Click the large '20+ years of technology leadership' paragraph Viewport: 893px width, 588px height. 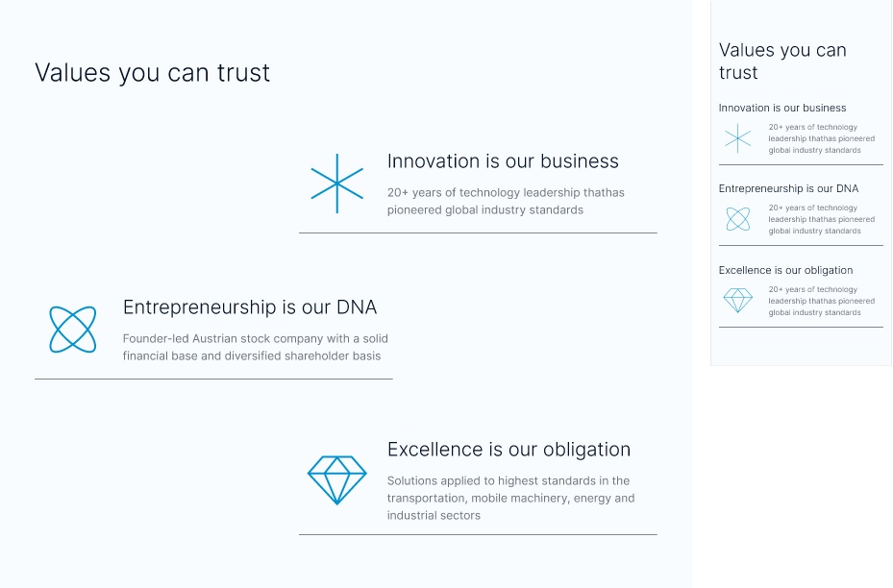pos(506,201)
